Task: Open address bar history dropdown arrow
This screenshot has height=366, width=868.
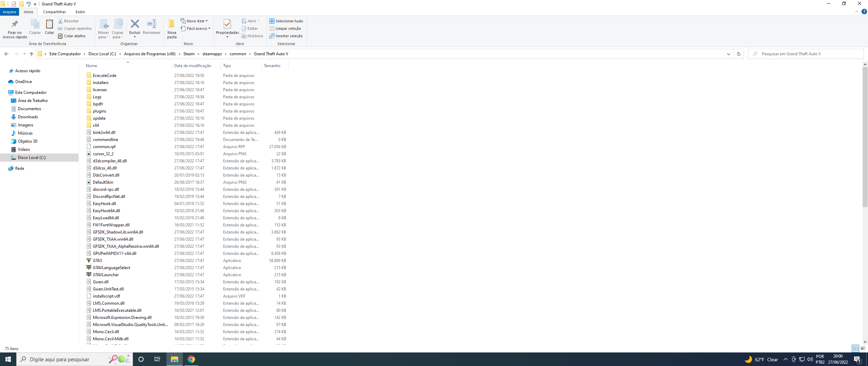Action: click(x=728, y=54)
